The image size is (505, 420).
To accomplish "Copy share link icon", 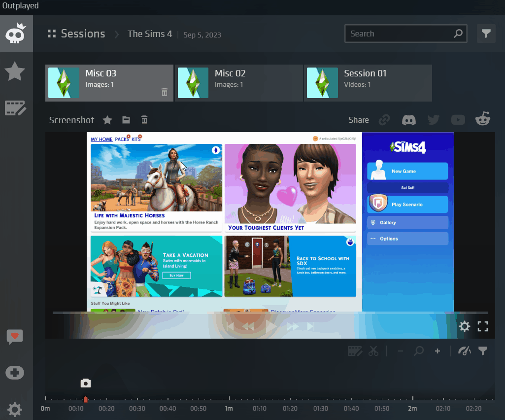I will tap(384, 120).
